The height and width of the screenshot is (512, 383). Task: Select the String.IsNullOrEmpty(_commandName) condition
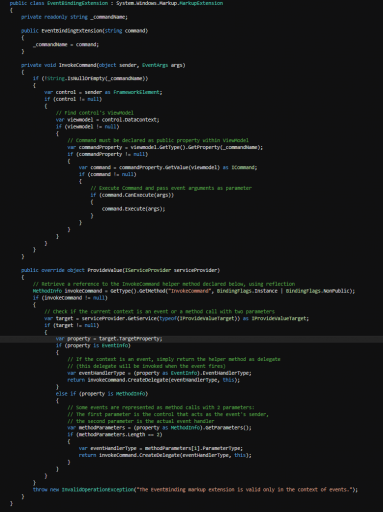pos(95,79)
